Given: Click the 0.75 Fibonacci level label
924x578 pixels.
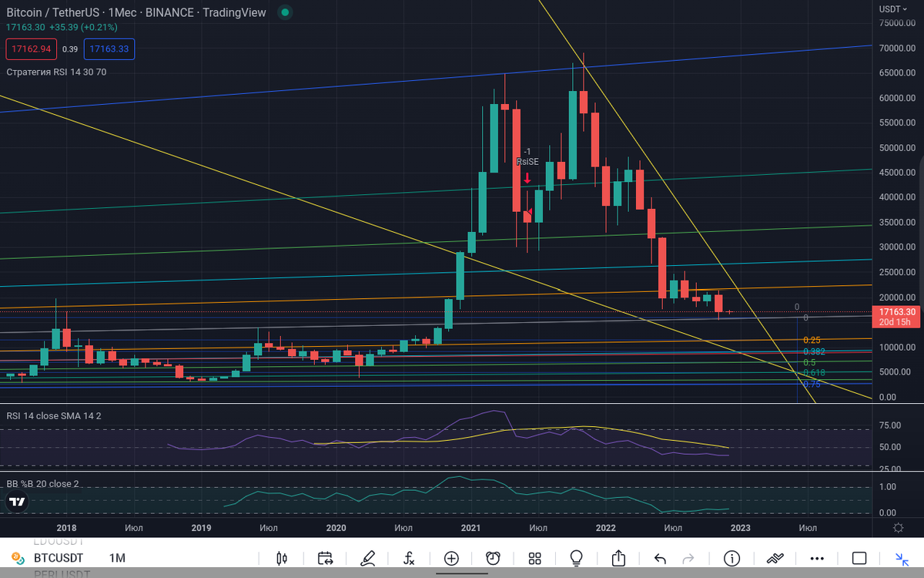Looking at the screenshot, I should [x=812, y=384].
